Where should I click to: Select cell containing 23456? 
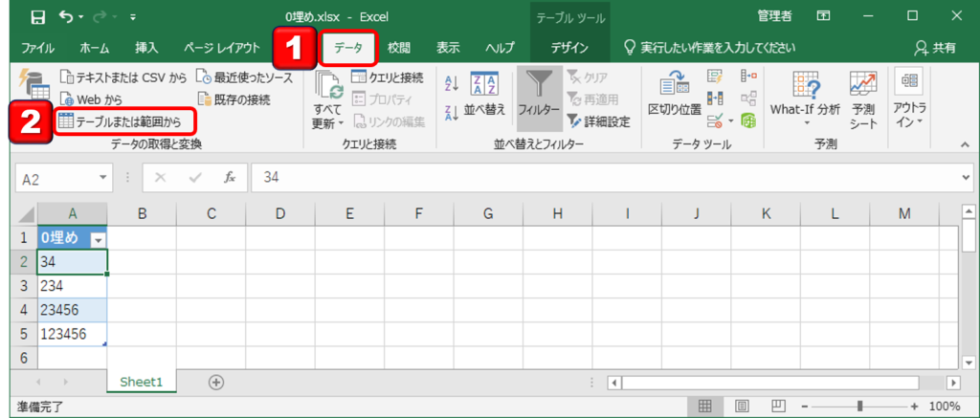(73, 310)
